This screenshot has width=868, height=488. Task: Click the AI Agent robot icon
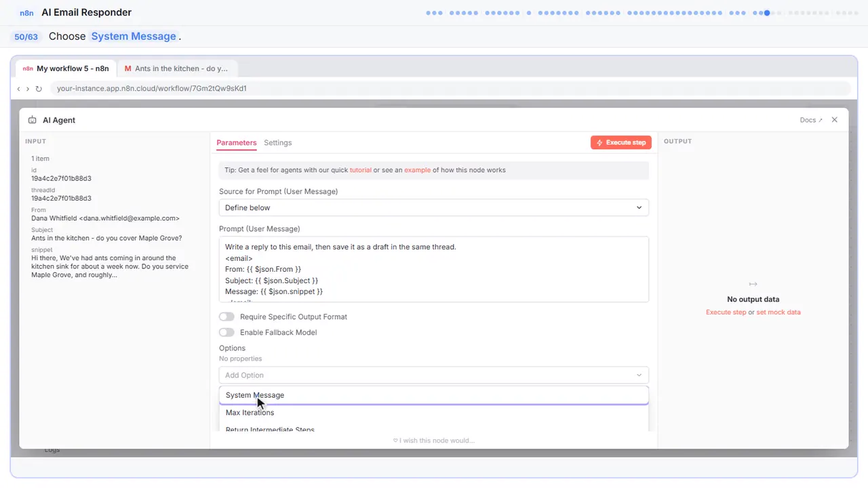point(32,120)
